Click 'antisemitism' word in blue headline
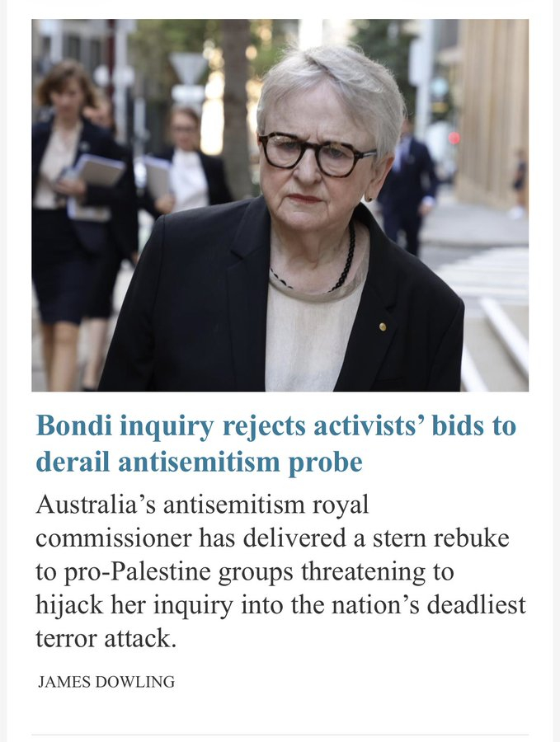The image size is (560, 742). (x=200, y=462)
